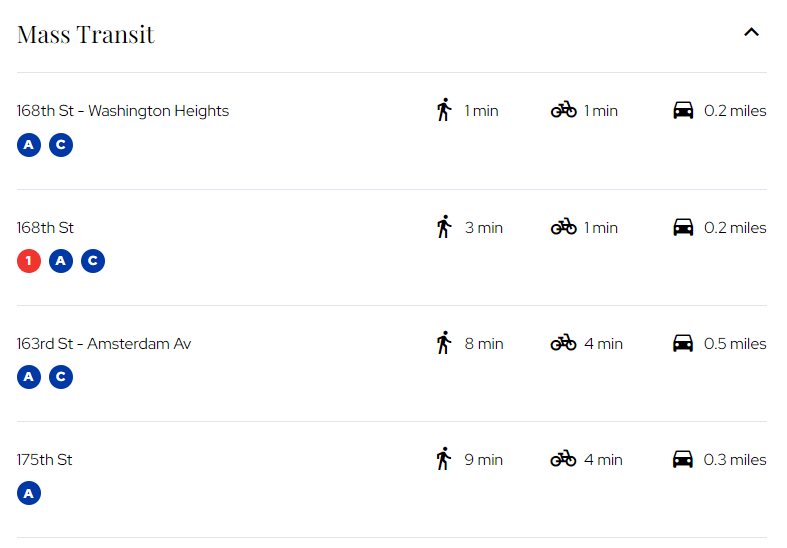Image resolution: width=787 pixels, height=548 pixels.
Task: Click walking icon for Washington Heights station
Action: point(444,110)
